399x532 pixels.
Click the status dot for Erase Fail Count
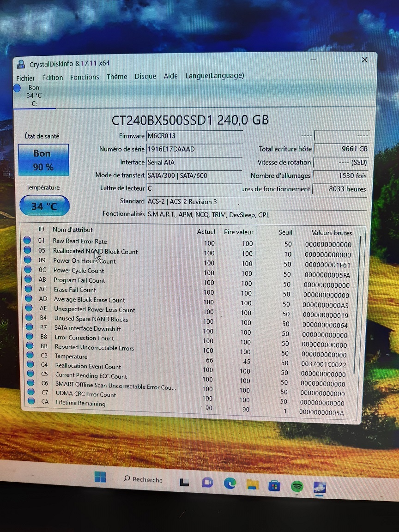coord(29,289)
